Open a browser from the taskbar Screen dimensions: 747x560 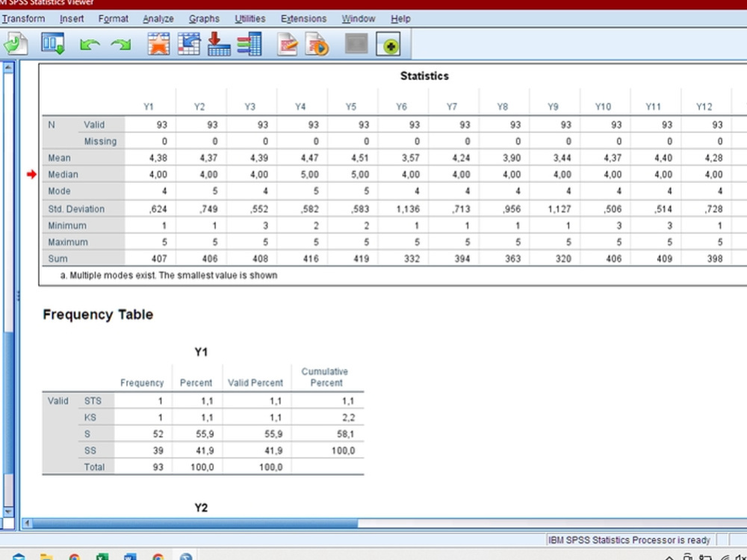point(75,557)
